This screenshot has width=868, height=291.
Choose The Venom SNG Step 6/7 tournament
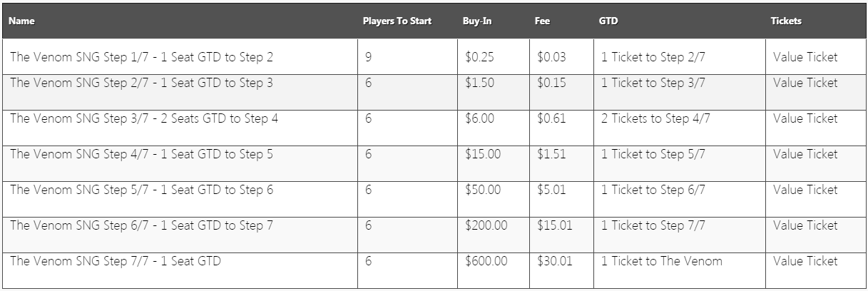pos(141,225)
